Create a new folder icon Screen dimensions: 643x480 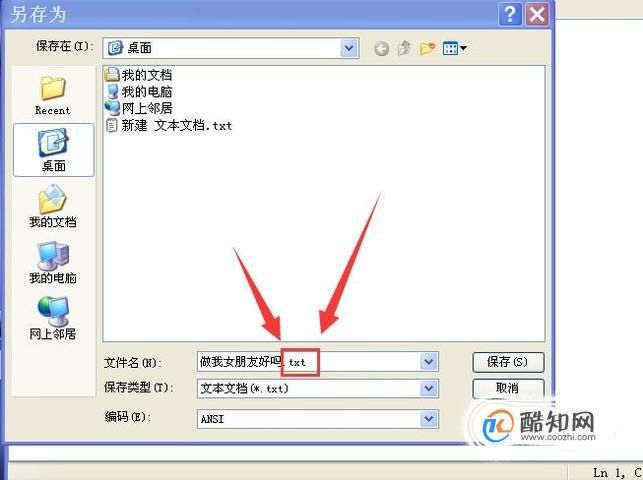(427, 48)
